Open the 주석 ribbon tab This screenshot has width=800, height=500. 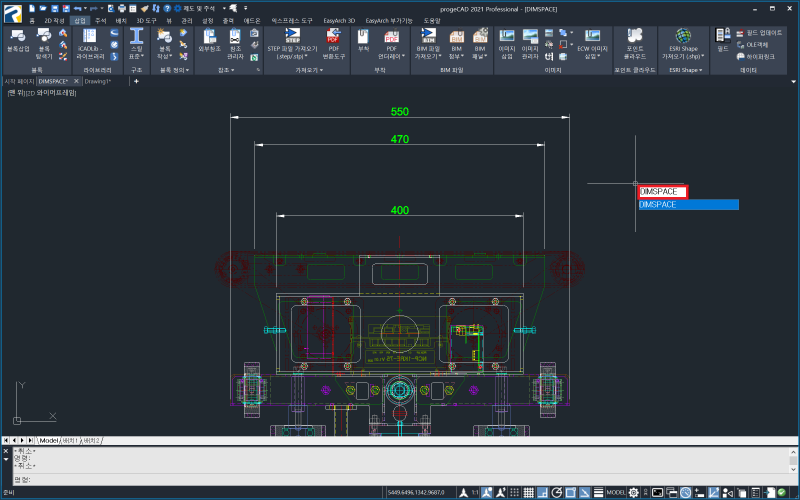101,20
